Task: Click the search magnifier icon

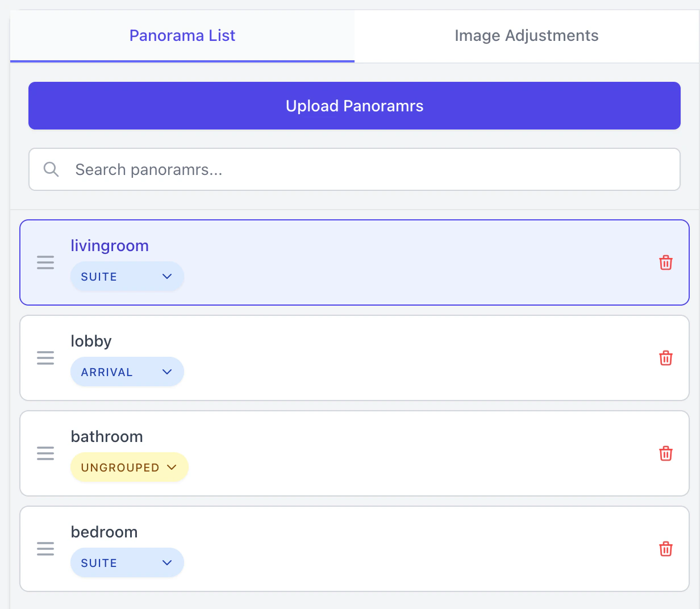Action: point(51,169)
